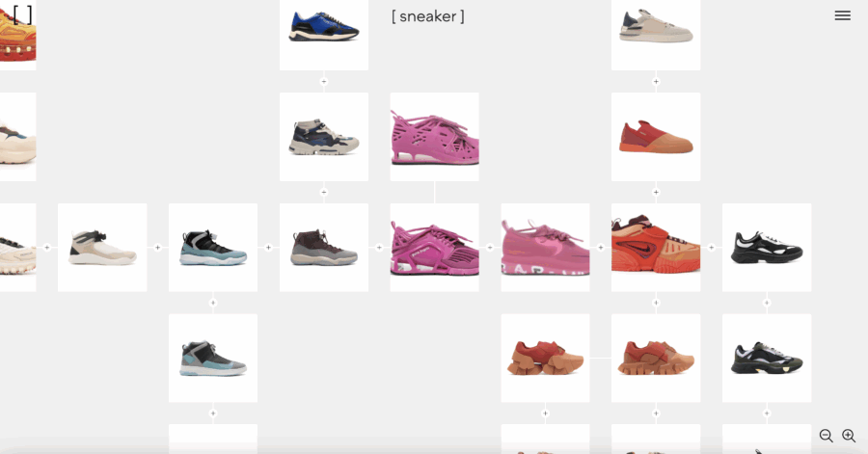Open the hamburger menu icon
Image resolution: width=868 pixels, height=454 pixels.
point(843,15)
